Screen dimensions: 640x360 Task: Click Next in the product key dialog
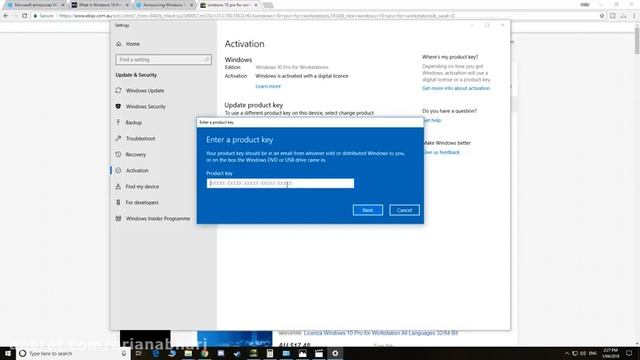(368, 210)
